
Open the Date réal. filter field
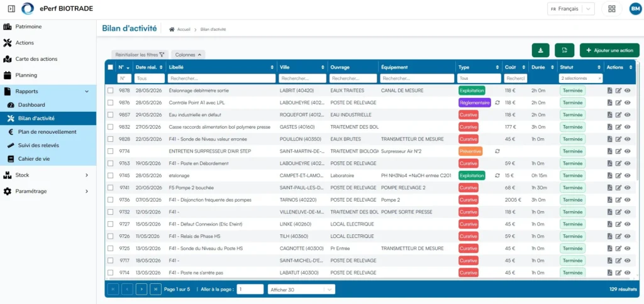150,79
